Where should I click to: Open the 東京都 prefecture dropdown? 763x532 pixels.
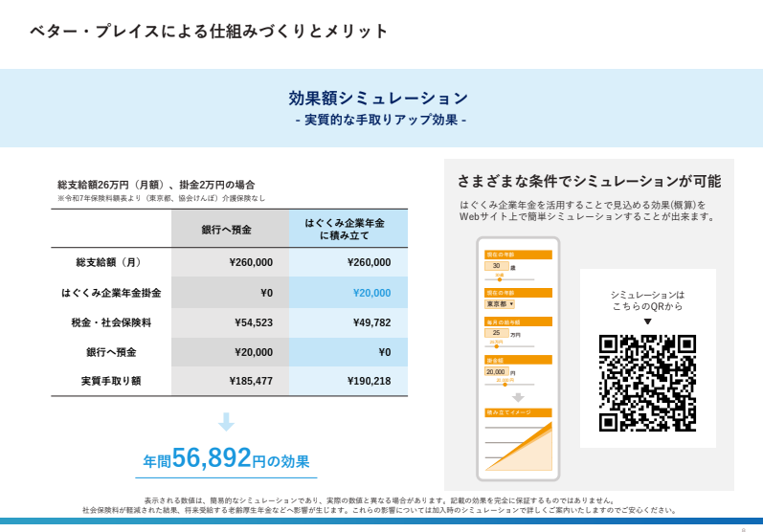coord(500,303)
